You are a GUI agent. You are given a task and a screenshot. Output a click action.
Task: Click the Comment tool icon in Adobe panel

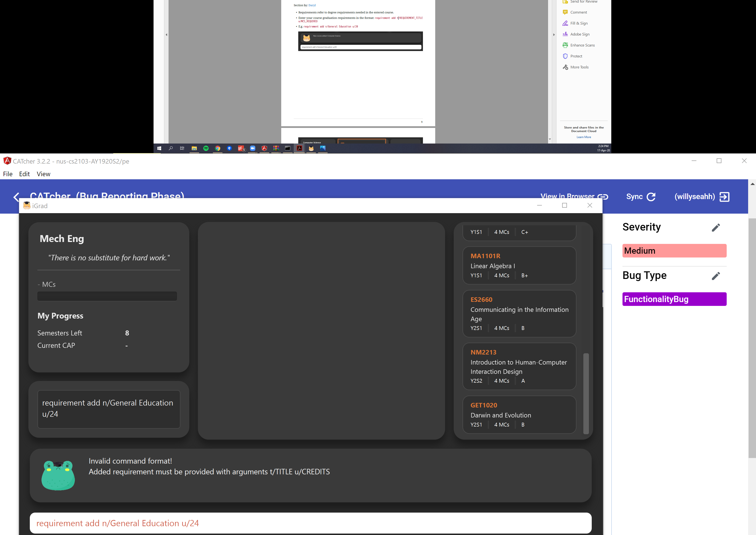click(565, 12)
